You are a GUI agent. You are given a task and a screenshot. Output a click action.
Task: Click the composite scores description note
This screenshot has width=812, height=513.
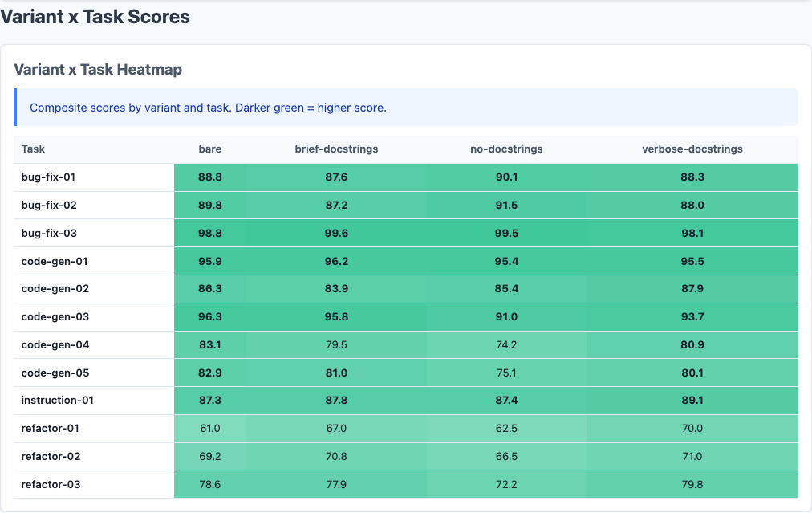click(406, 108)
